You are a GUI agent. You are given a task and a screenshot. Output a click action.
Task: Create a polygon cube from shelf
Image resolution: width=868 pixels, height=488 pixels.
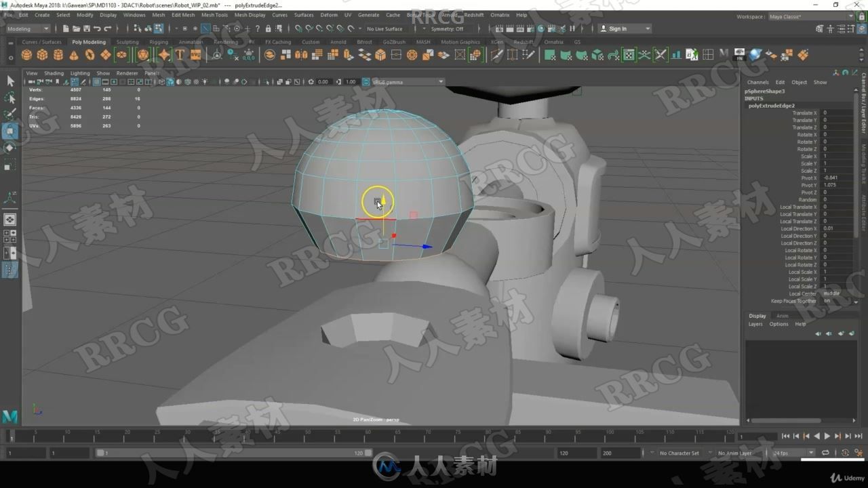pos(42,55)
